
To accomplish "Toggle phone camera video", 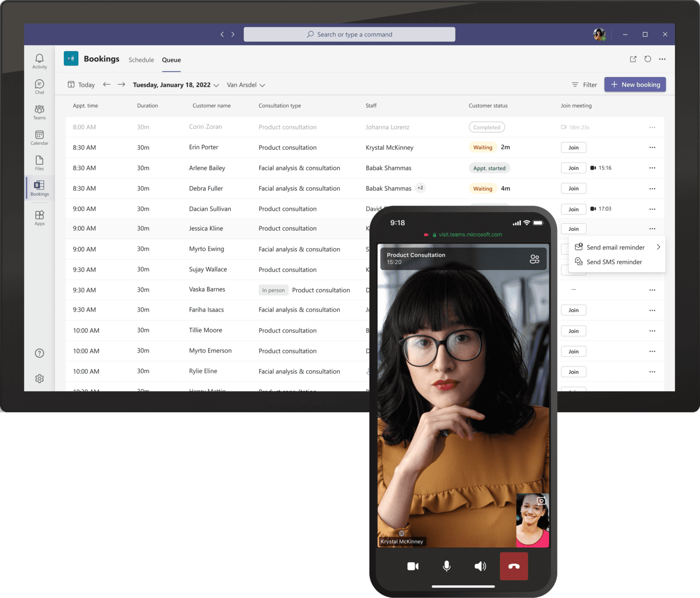I will pyautogui.click(x=413, y=566).
